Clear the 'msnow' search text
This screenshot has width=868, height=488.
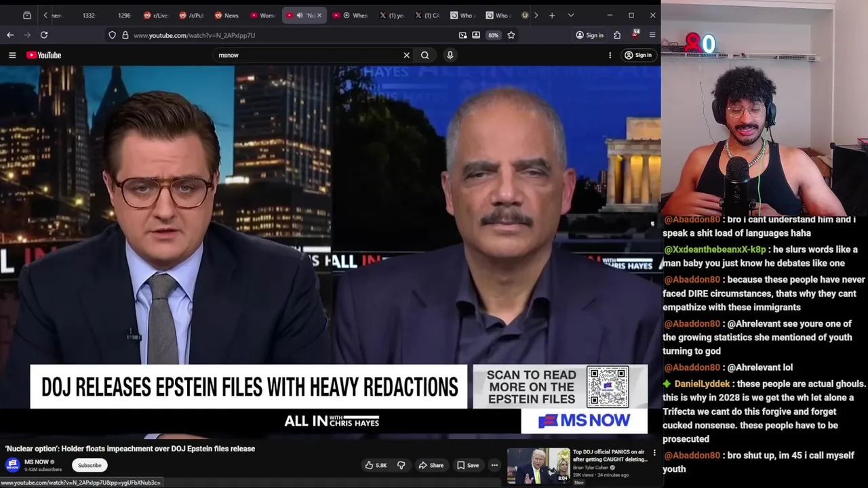click(406, 55)
